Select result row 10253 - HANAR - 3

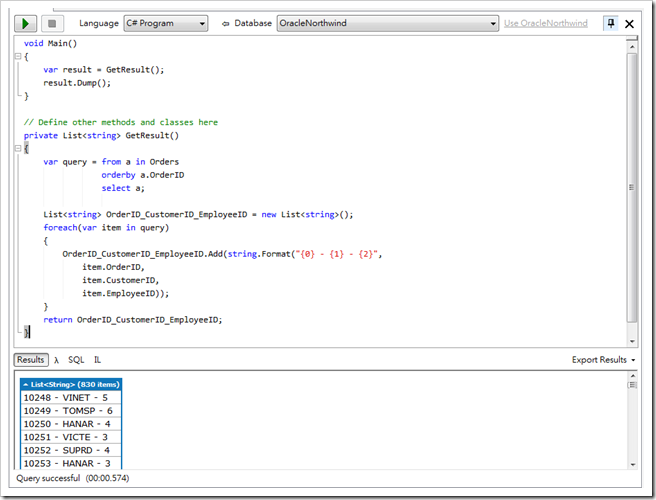71,463
